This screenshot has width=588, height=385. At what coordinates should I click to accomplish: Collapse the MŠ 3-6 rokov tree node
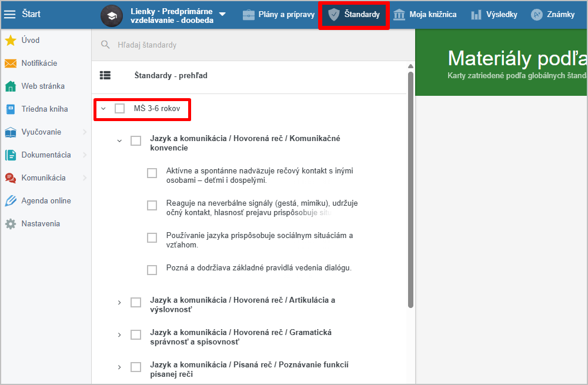103,109
